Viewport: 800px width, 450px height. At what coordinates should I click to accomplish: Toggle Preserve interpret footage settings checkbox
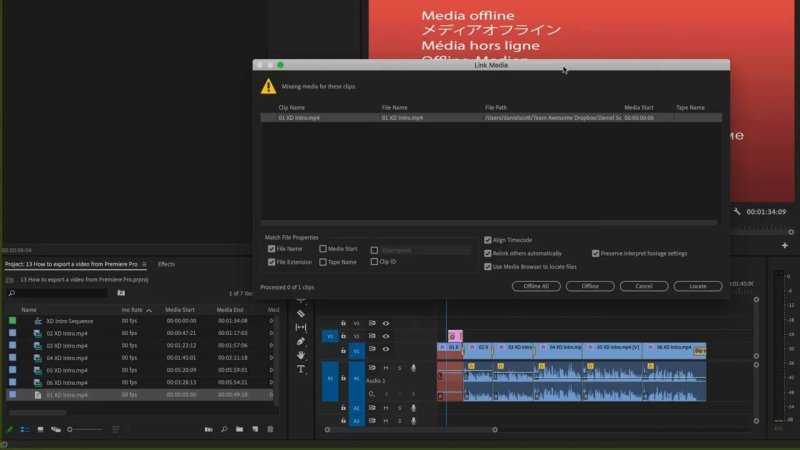[595, 253]
